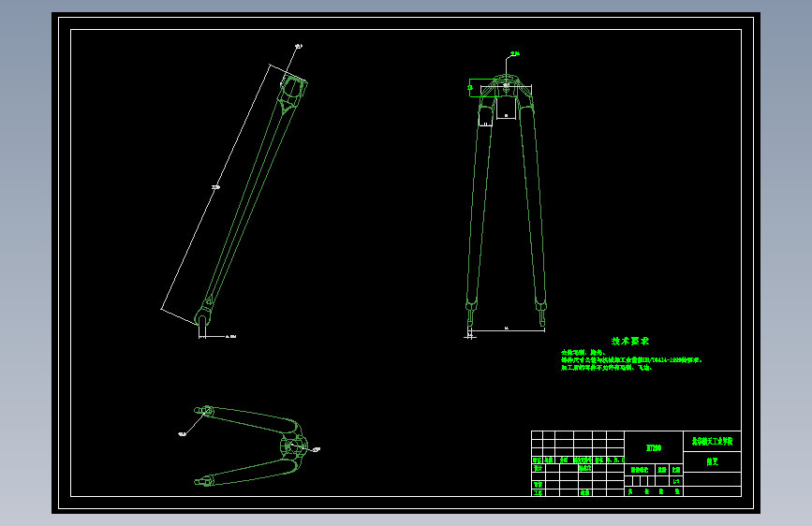
Task: Select the front view of the fork legs
Action: (506, 201)
